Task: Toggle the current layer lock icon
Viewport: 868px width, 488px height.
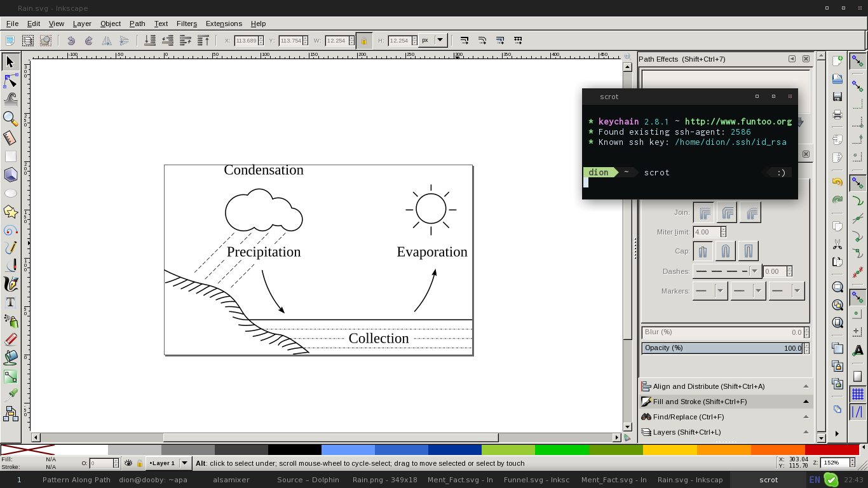Action: tap(140, 463)
